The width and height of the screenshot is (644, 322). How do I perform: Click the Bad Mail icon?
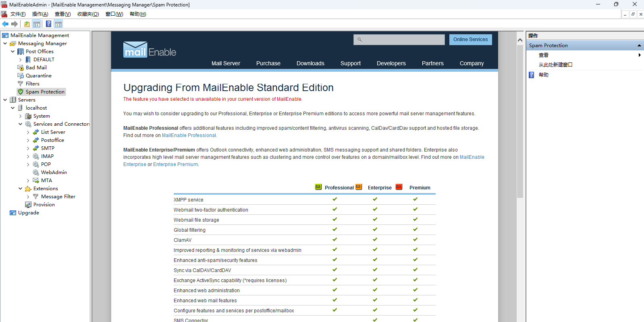click(x=21, y=68)
